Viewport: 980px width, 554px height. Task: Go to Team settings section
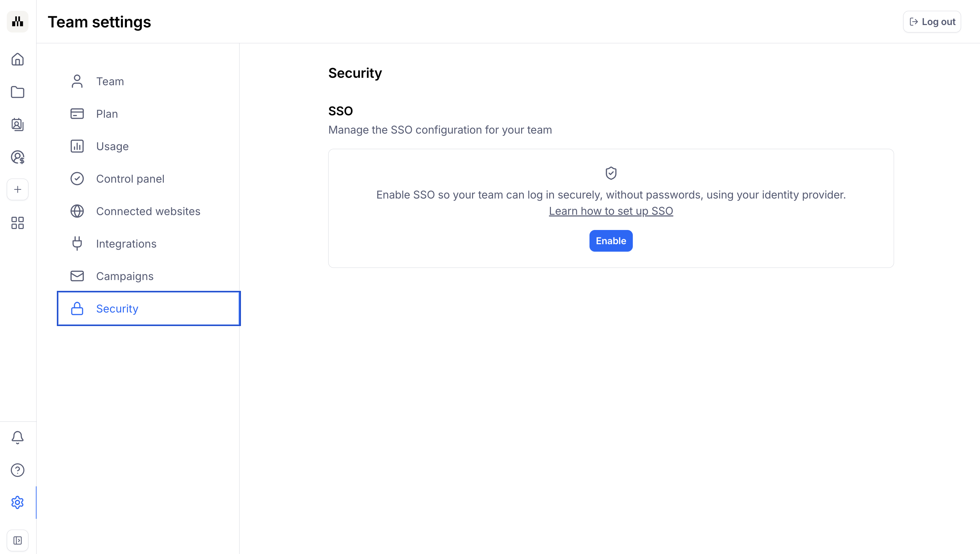click(x=110, y=82)
